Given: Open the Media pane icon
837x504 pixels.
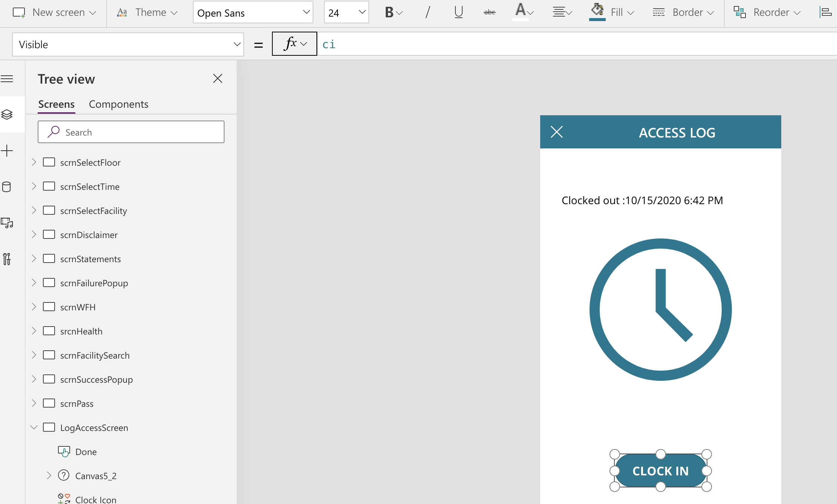Looking at the screenshot, I should (x=8, y=223).
